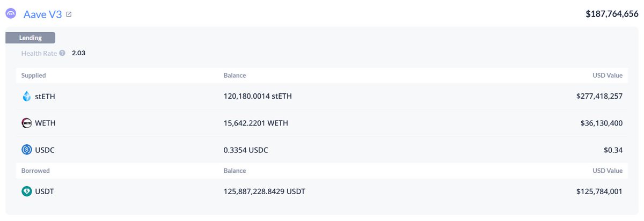Click the USDC balance 0.3354 USDC
Image resolution: width=644 pixels, height=221 pixels.
245,150
